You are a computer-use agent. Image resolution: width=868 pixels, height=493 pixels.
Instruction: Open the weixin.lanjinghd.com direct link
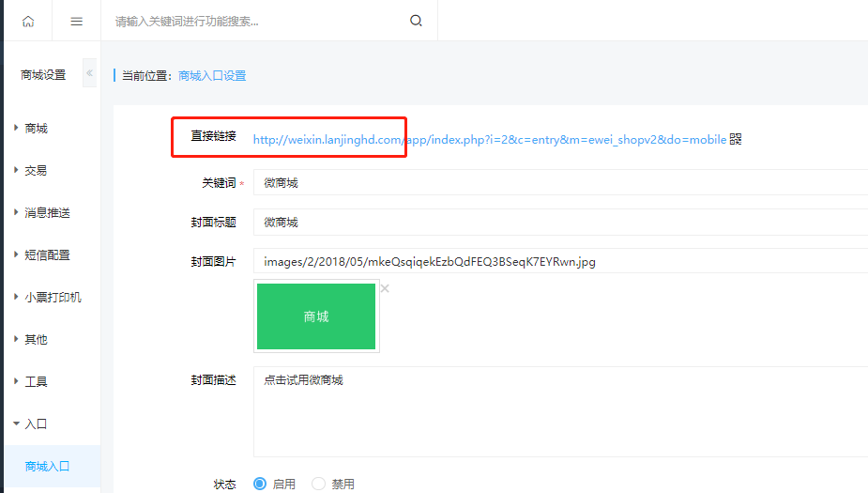489,140
